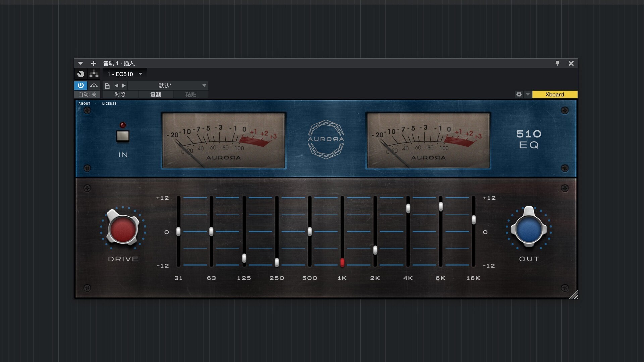Click the 复制 copy button
Screen dimensions: 644x362
coord(156,94)
